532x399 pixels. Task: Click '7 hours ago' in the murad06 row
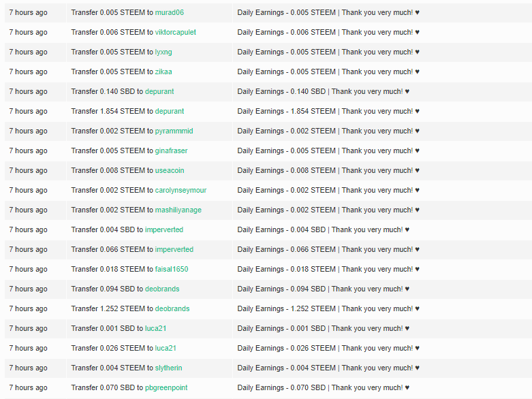(28, 12)
